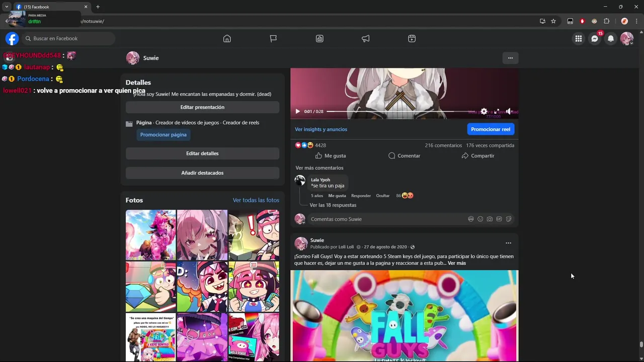
Task: Expand the 18 replies to Lala Ypoh
Action: (x=333, y=205)
